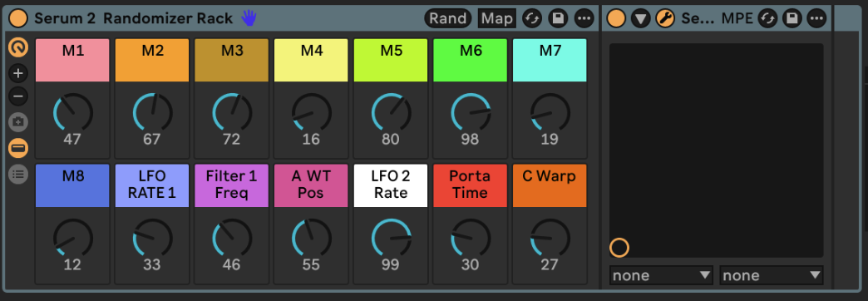Click the Rand button to randomize macros
The width and height of the screenshot is (868, 301).
[448, 19]
